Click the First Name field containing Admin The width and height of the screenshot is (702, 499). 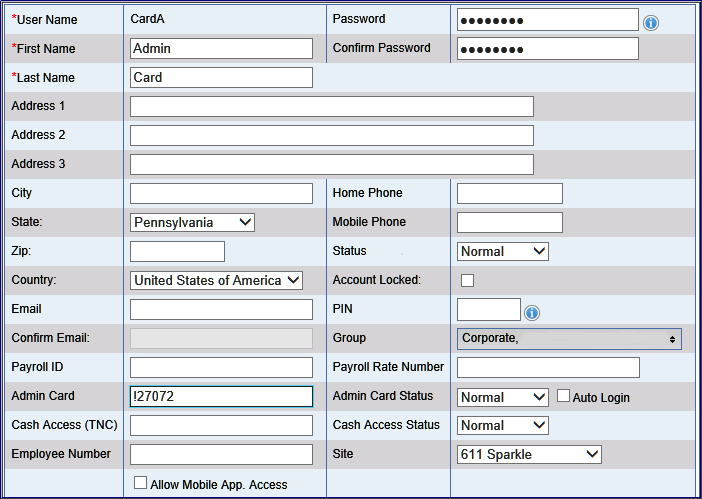(x=221, y=48)
